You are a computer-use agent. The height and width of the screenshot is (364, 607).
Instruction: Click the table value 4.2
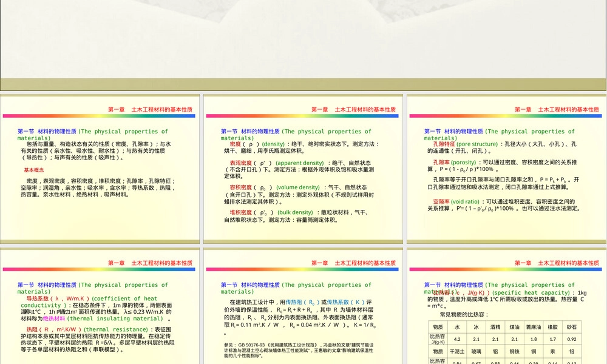457,339
